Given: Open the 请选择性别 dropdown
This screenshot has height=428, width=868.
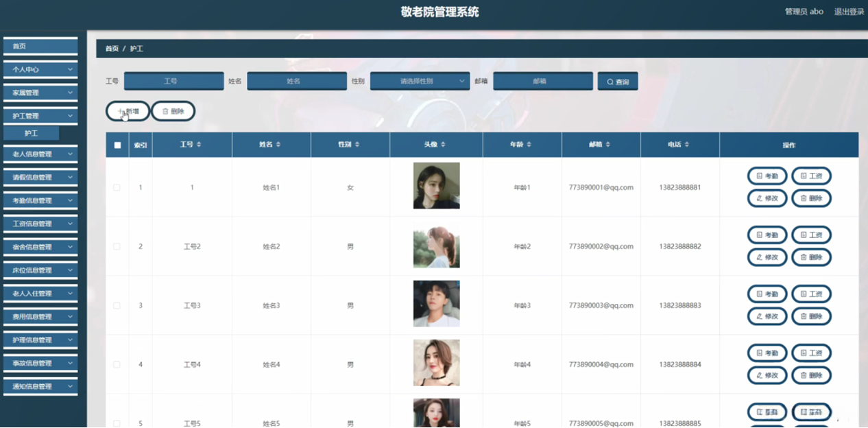Looking at the screenshot, I should [420, 81].
